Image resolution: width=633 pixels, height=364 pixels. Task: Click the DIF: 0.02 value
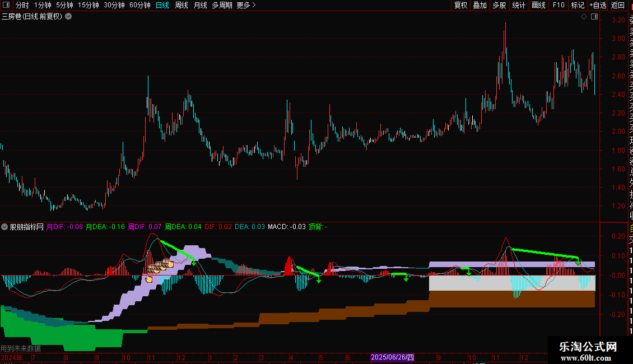218,227
